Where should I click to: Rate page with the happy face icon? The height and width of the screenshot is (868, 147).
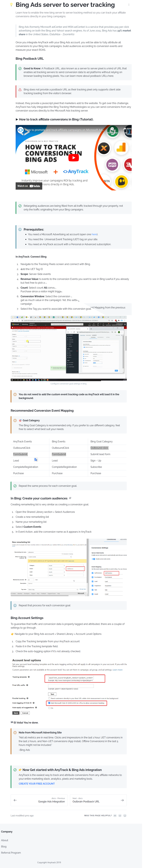pyautogui.click(x=125, y=815)
